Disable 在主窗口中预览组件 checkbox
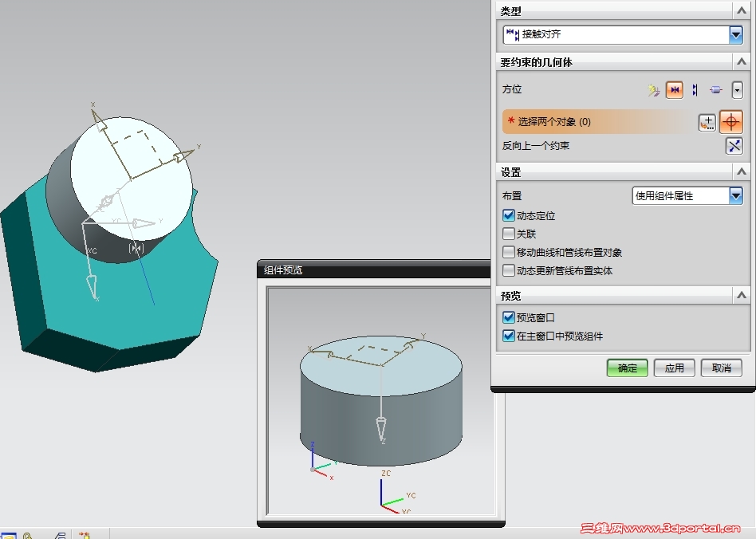The image size is (756, 539). point(509,336)
